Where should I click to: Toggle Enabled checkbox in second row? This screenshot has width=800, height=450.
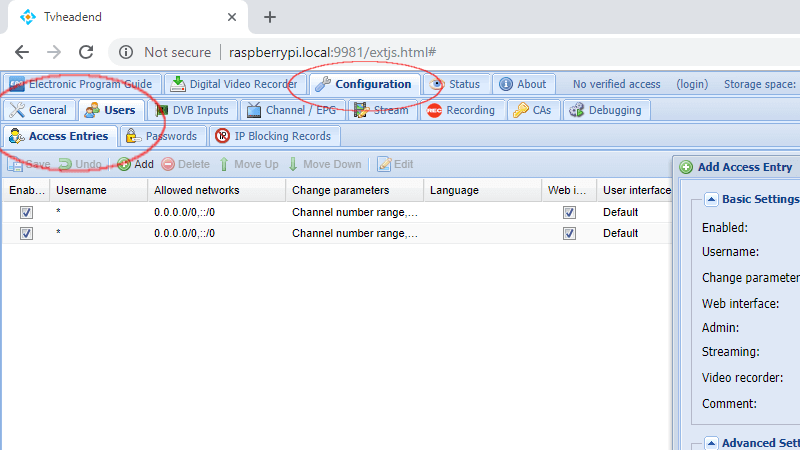point(26,233)
